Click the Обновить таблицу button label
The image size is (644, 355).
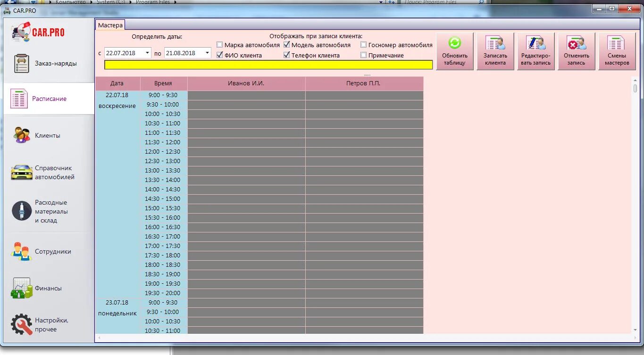click(x=455, y=59)
